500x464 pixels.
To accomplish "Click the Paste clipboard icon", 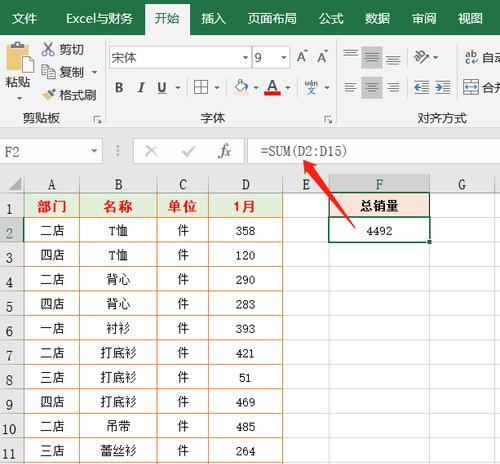I will point(19,57).
